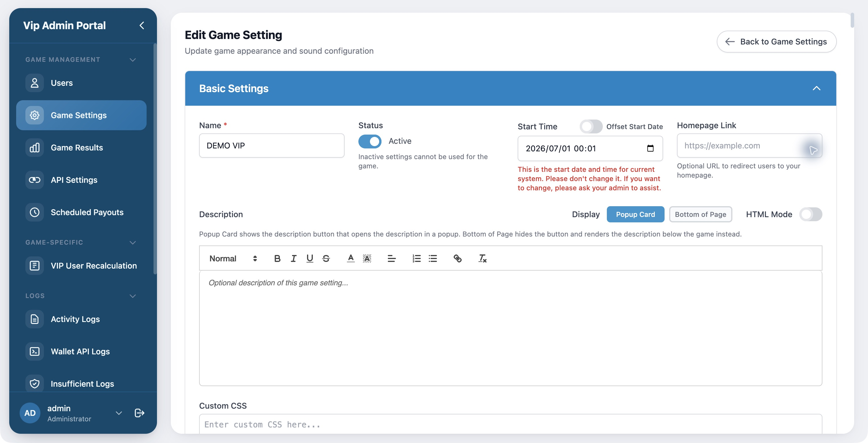This screenshot has width=868, height=443.
Task: Click Back to Game Settings button
Action: coord(776,42)
